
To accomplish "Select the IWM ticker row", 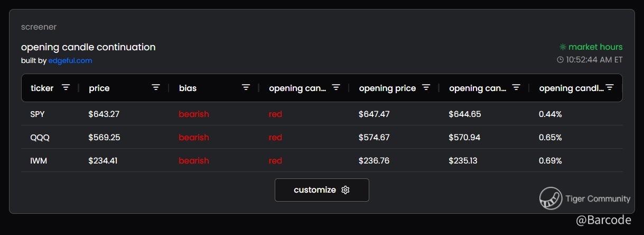I will (x=39, y=160).
